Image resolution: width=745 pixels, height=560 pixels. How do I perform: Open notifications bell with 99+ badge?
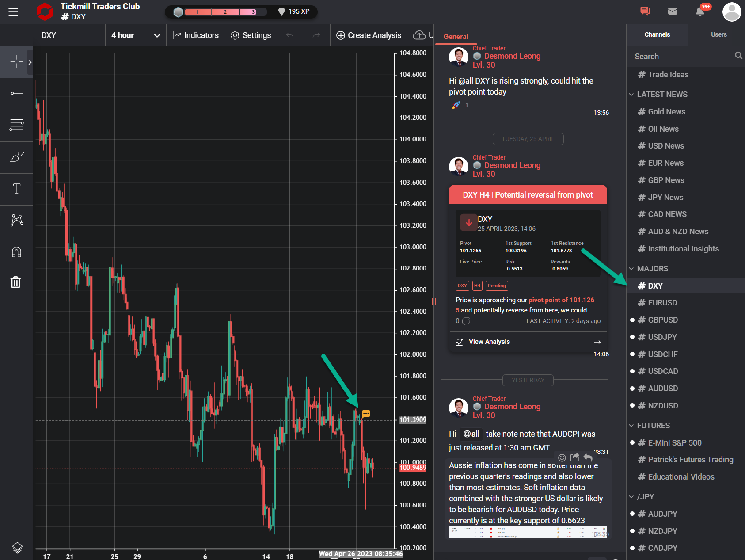tap(701, 11)
